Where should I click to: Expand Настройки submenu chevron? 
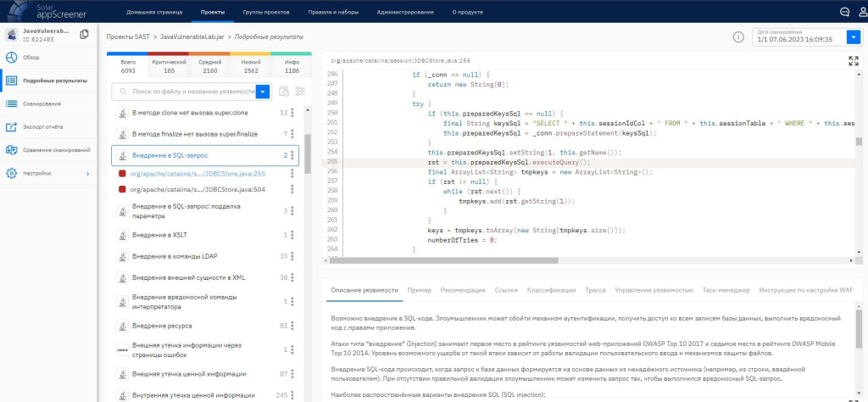87,174
